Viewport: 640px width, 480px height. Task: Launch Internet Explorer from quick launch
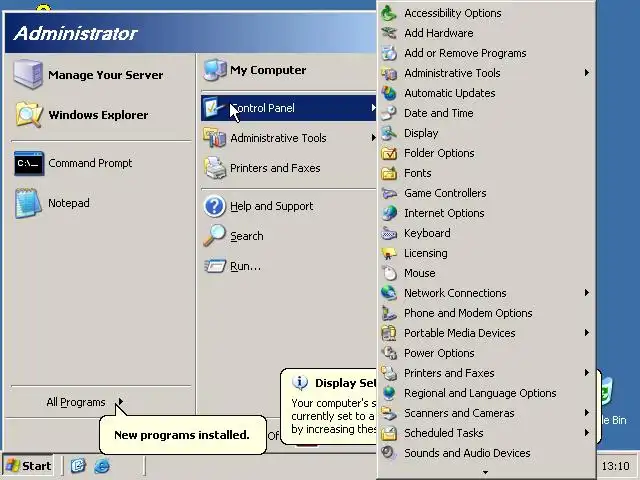pos(102,466)
